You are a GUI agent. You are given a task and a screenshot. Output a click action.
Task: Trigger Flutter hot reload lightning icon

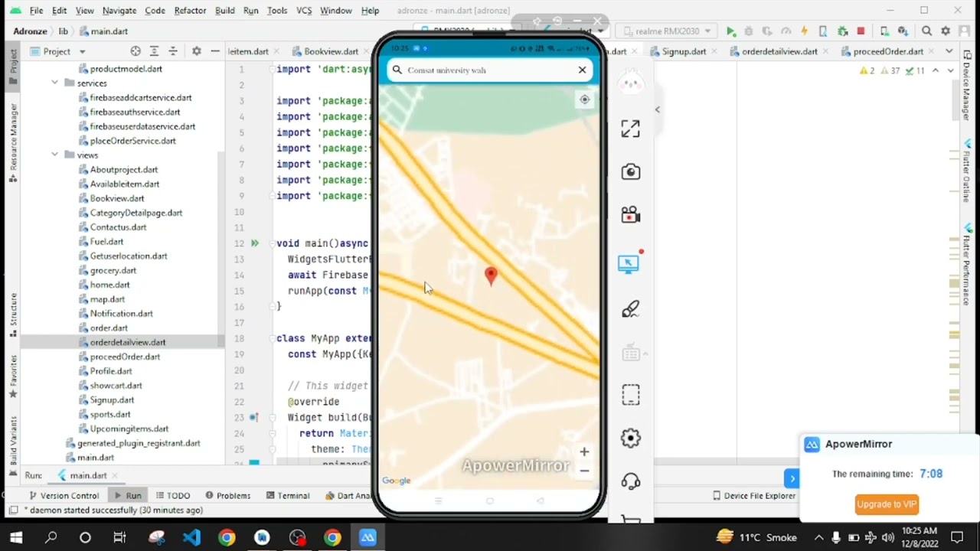pyautogui.click(x=804, y=31)
